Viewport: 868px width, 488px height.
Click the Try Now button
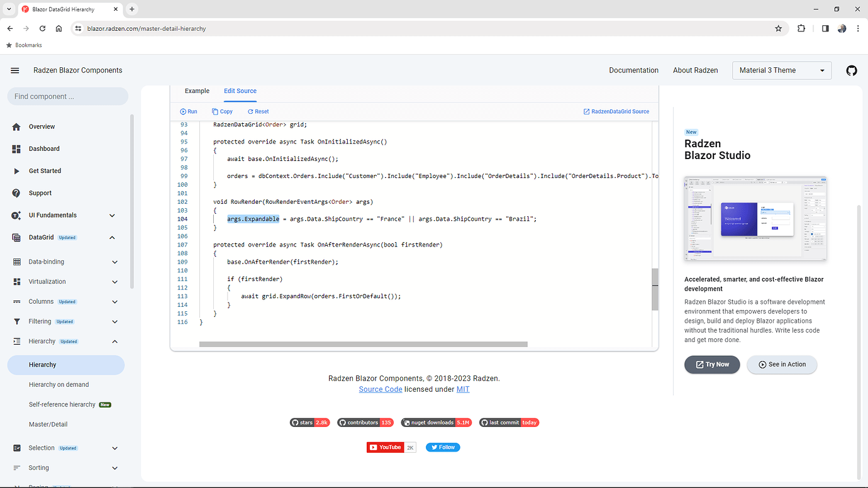712,364
